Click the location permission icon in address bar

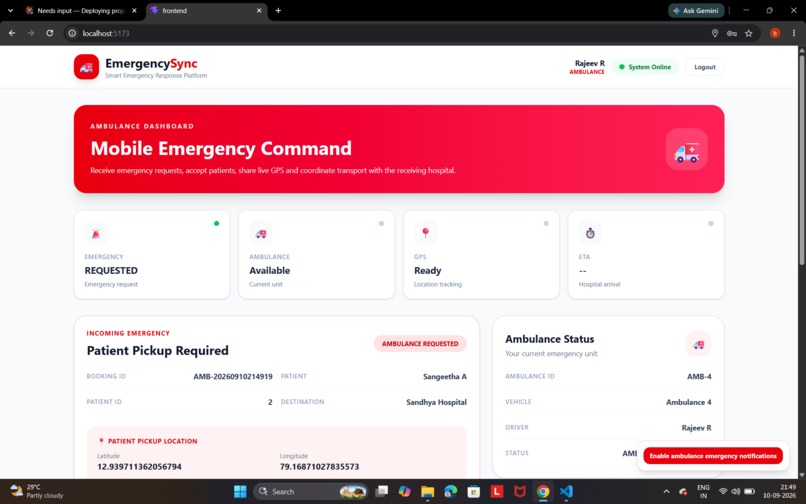point(715,33)
